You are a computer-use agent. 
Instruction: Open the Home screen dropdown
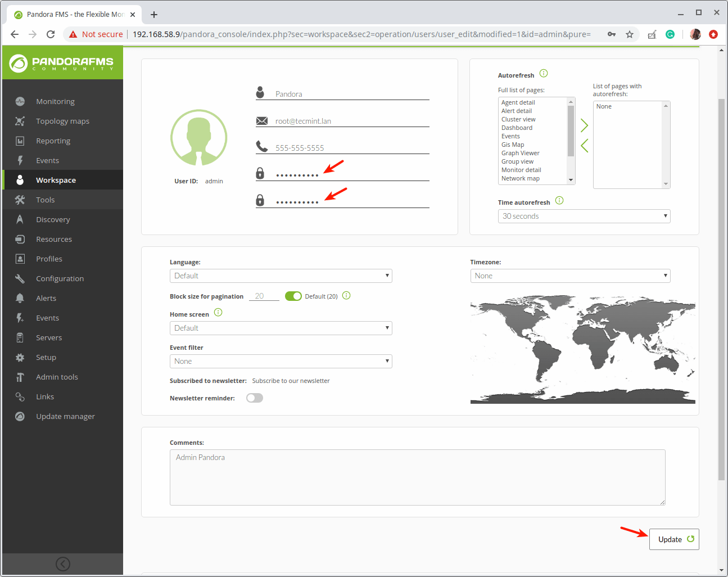click(281, 328)
